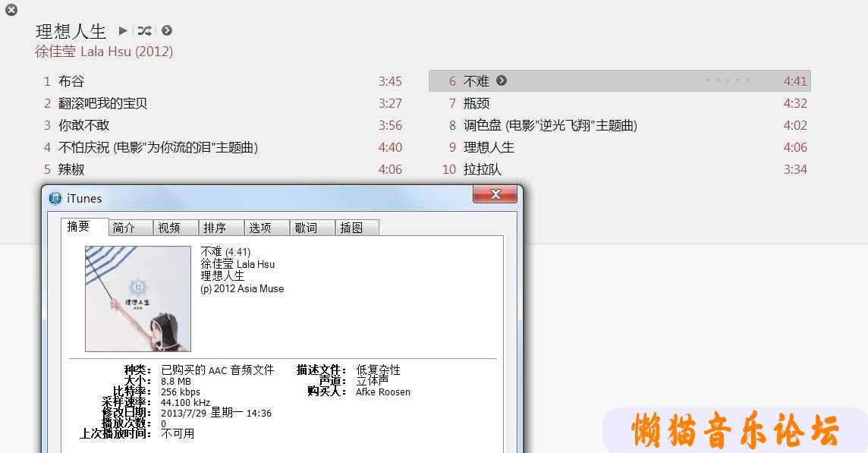
Task: Click the album title 理想人生 in the header
Action: pyautogui.click(x=71, y=31)
